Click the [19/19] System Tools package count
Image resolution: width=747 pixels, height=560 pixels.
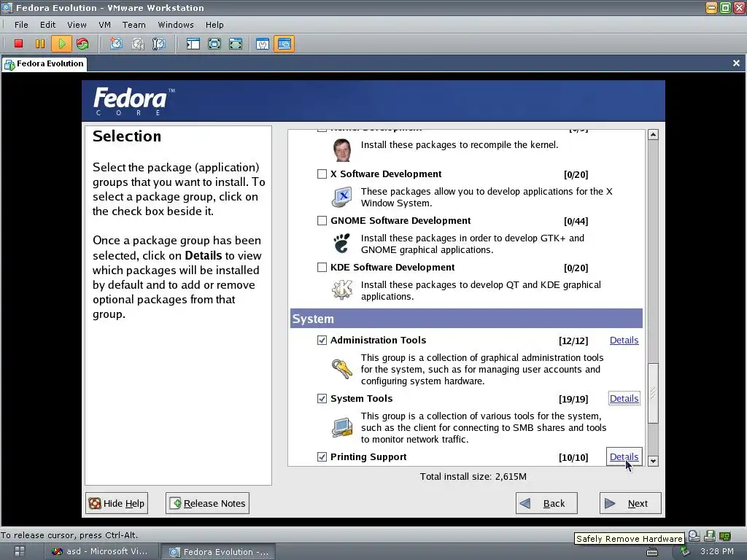coord(573,399)
